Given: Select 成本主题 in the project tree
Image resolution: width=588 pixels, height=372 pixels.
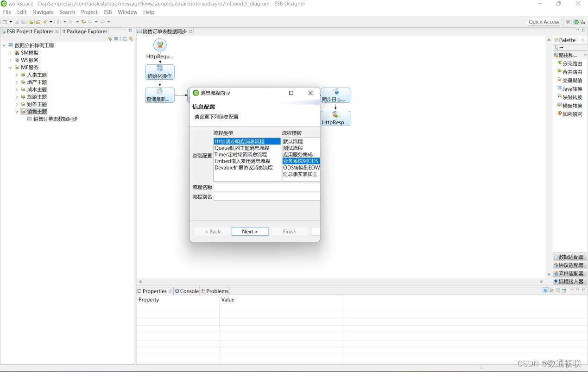Looking at the screenshot, I should [x=37, y=89].
